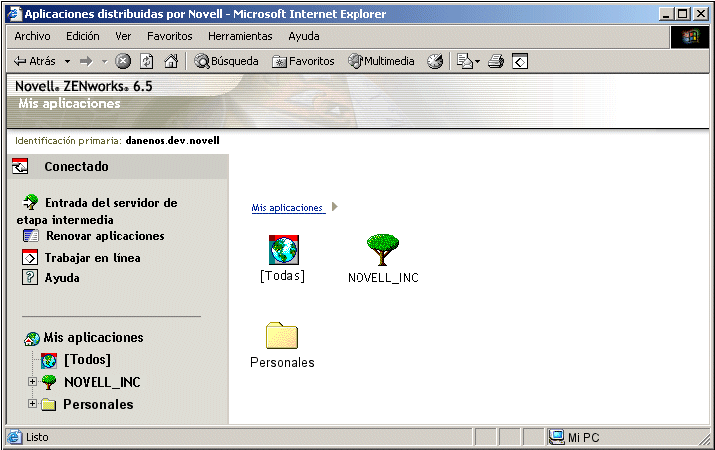Open the Mail toolbar dropdown arrow

tap(477, 62)
